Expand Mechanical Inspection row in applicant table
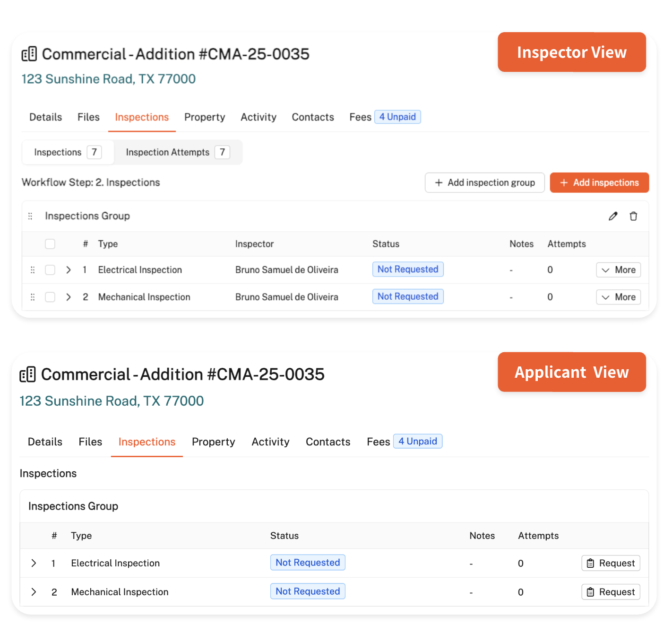The height and width of the screenshot is (642, 672). [34, 592]
